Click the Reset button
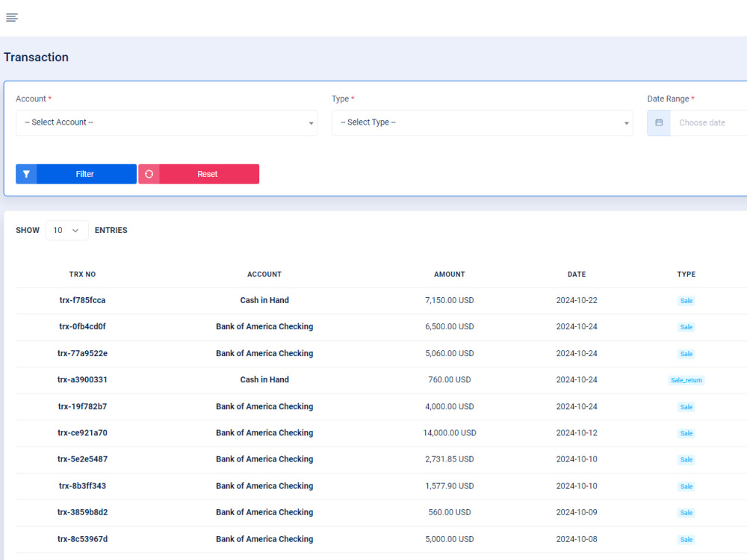The image size is (747, 560). click(199, 174)
